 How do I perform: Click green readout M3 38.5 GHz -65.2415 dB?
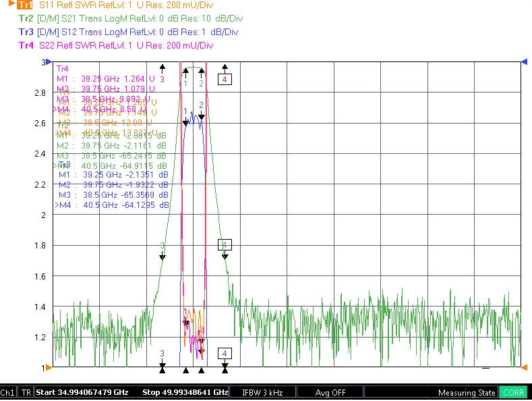pyautogui.click(x=111, y=156)
